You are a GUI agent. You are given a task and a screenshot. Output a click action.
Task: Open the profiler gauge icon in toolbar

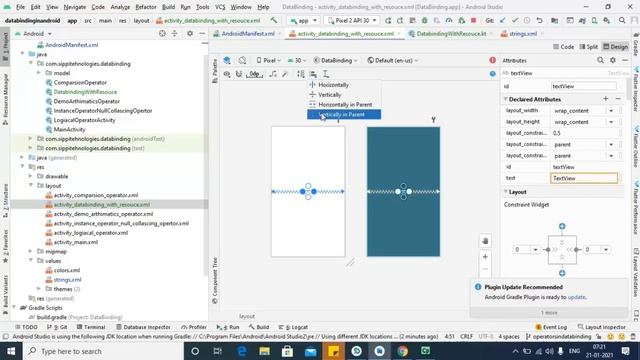point(449,20)
